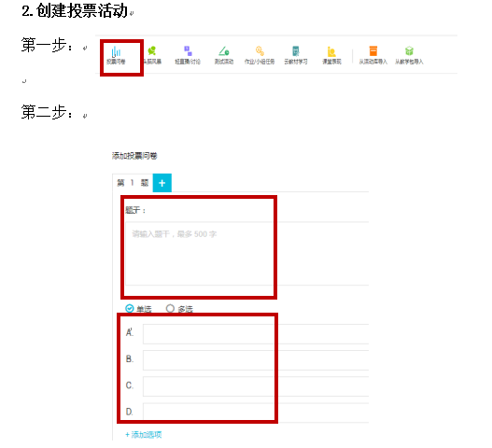Screen dimensions: 492x448
Task: Click the 从教学包导入 green box icon
Action: (409, 50)
